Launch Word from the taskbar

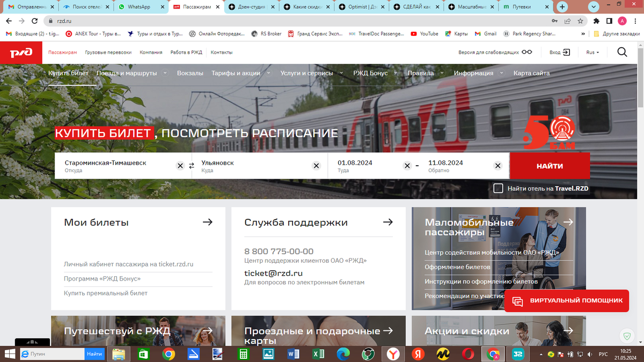click(294, 354)
